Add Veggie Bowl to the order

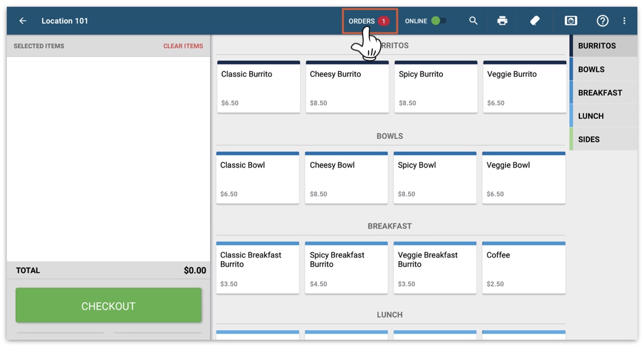coord(524,177)
